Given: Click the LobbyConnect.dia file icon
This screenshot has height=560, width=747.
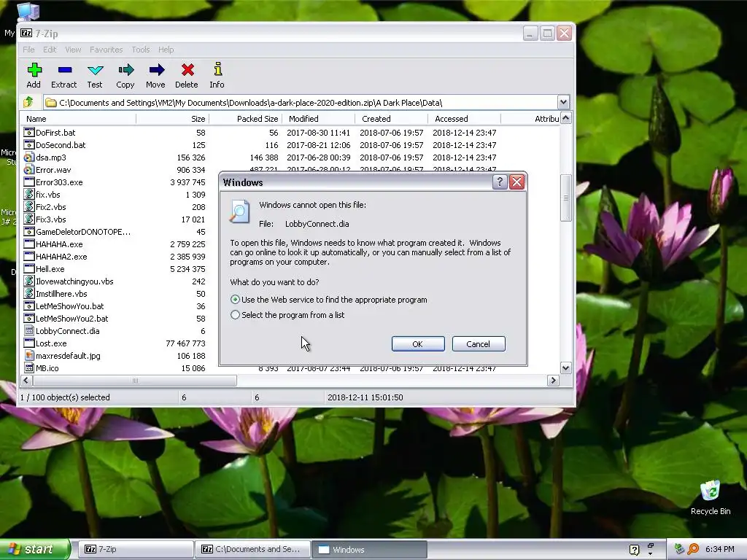Looking at the screenshot, I should coord(29,331).
